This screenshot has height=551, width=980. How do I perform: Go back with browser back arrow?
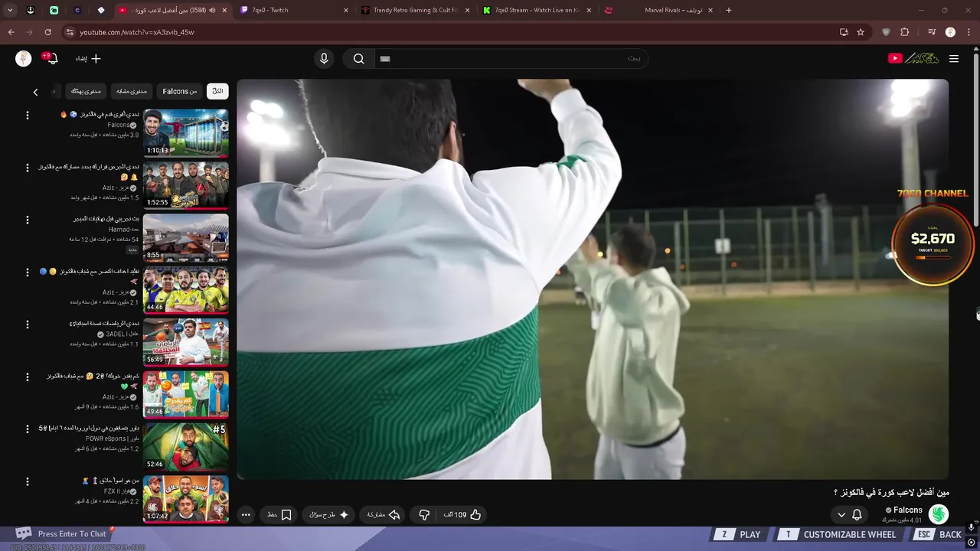coord(11,32)
